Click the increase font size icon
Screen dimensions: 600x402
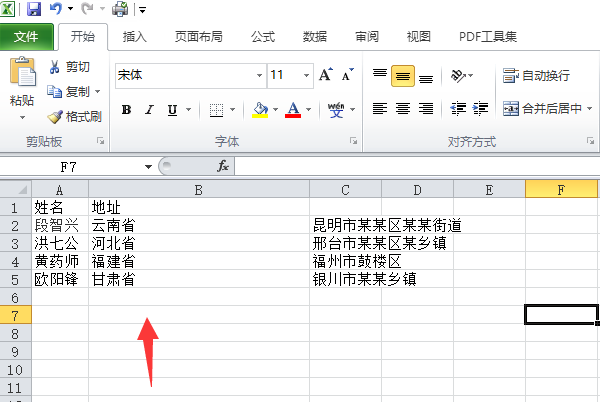326,75
